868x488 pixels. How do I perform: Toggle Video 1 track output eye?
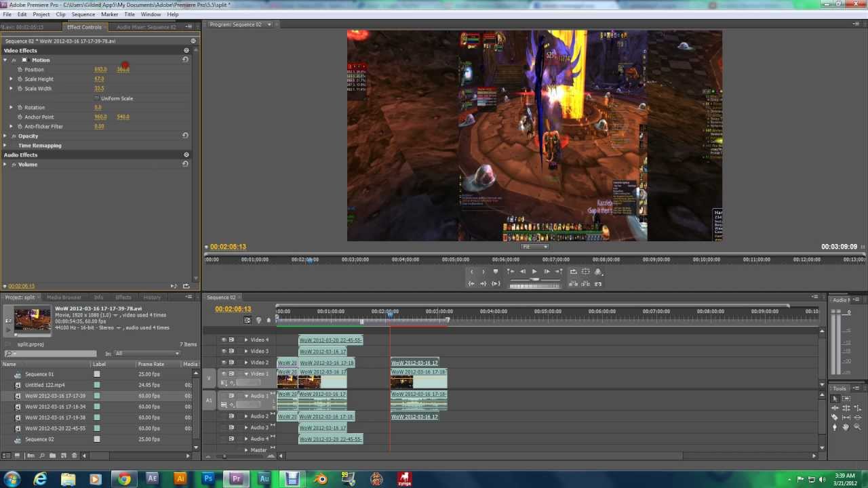click(x=223, y=373)
